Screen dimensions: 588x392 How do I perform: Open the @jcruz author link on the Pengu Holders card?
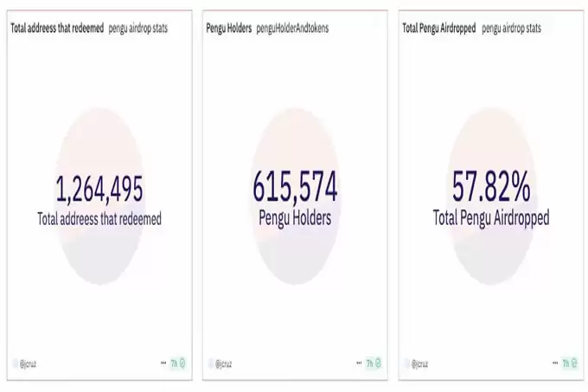(x=224, y=363)
